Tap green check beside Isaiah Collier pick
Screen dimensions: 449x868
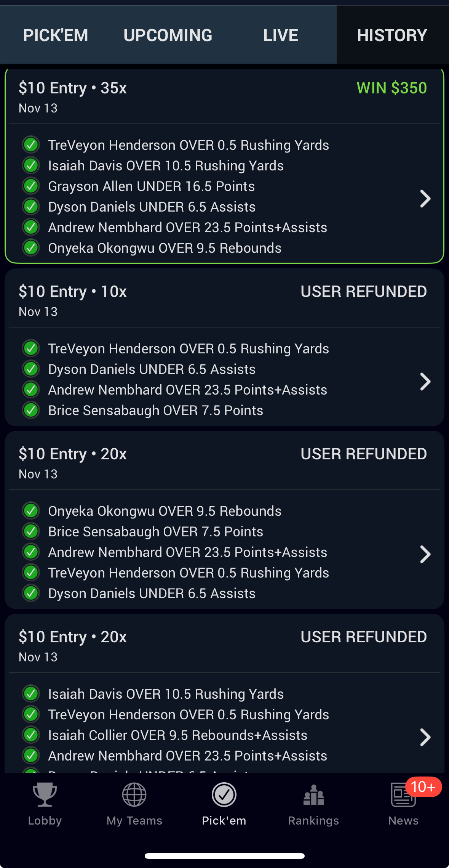point(31,735)
